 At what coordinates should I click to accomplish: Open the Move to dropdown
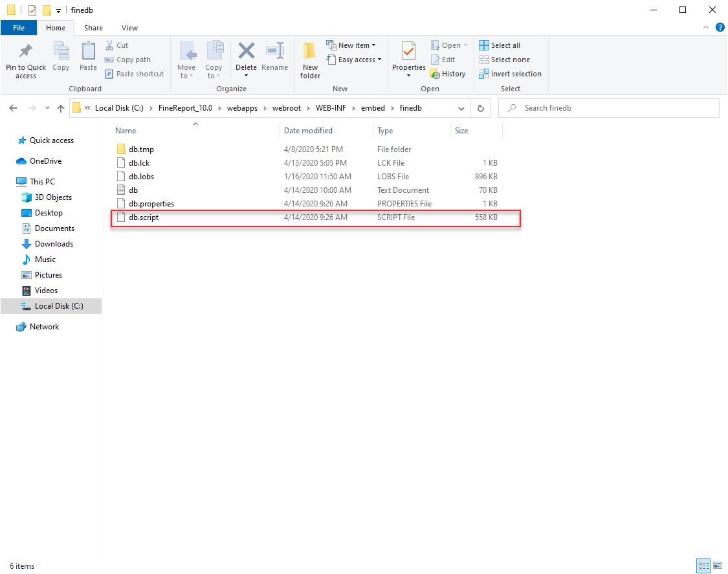(x=187, y=62)
